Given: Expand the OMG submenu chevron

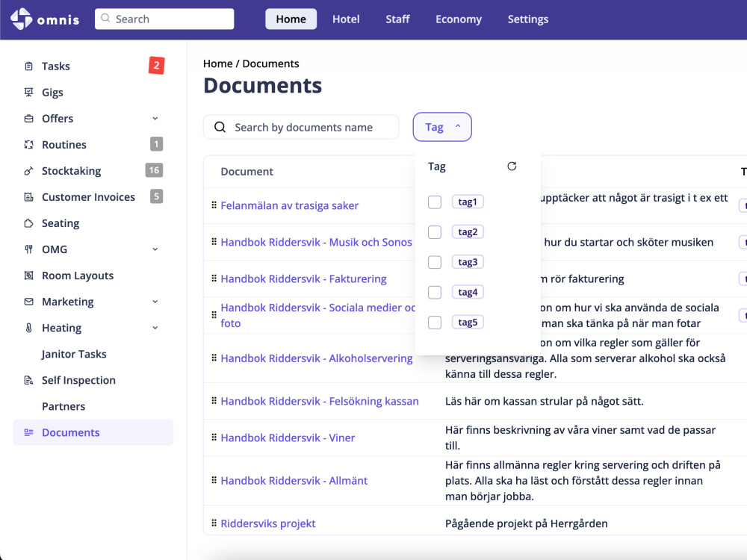Looking at the screenshot, I should click(155, 249).
